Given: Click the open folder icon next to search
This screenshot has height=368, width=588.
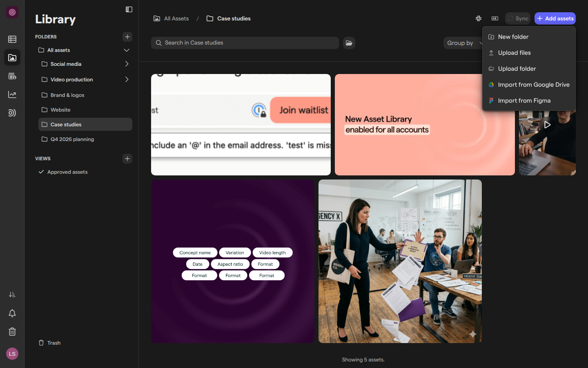Looking at the screenshot, I should 349,43.
